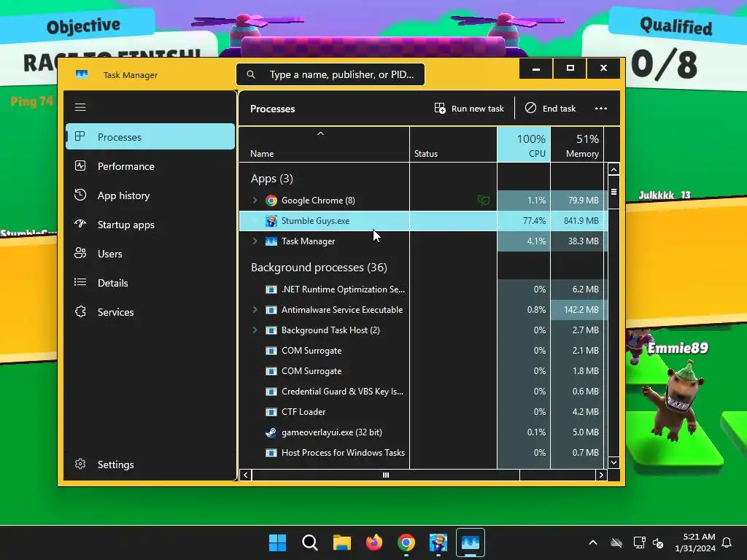Select Host Process for Windows Tasks
The height and width of the screenshot is (560, 747).
coord(423,453)
